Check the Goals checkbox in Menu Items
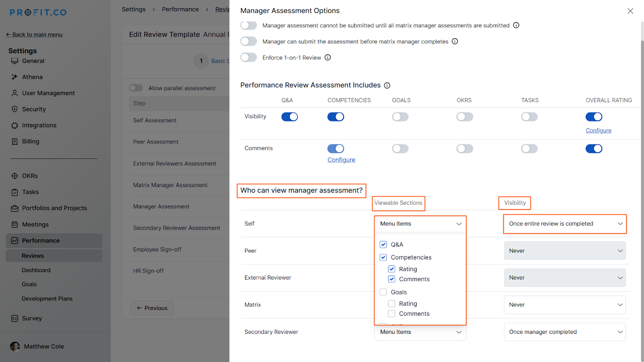This screenshot has width=644, height=362. [x=383, y=292]
